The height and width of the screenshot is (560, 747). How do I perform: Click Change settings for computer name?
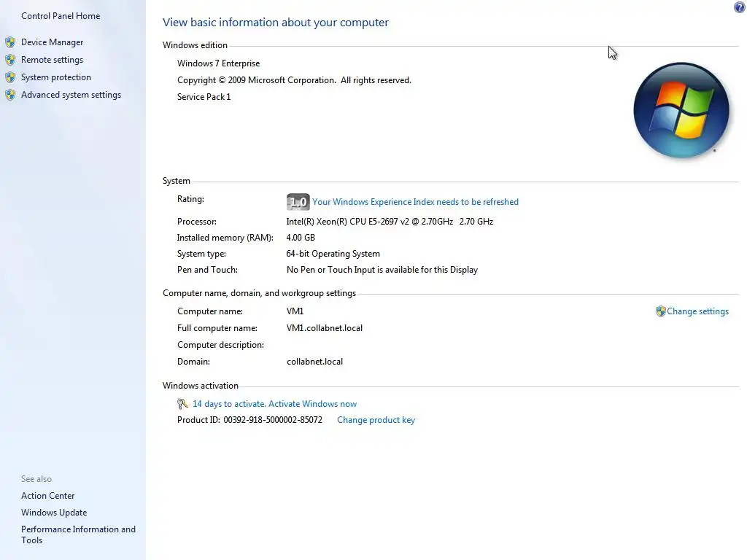[x=697, y=311]
